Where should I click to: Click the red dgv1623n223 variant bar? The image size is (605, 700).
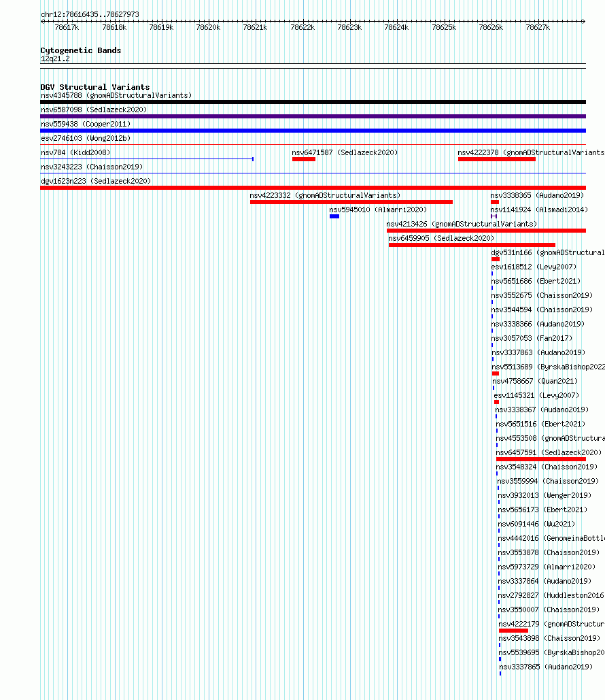pyautogui.click(x=313, y=188)
